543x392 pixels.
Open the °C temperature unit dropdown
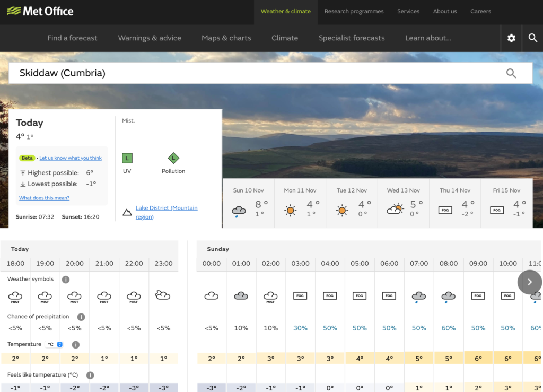pyautogui.click(x=55, y=344)
